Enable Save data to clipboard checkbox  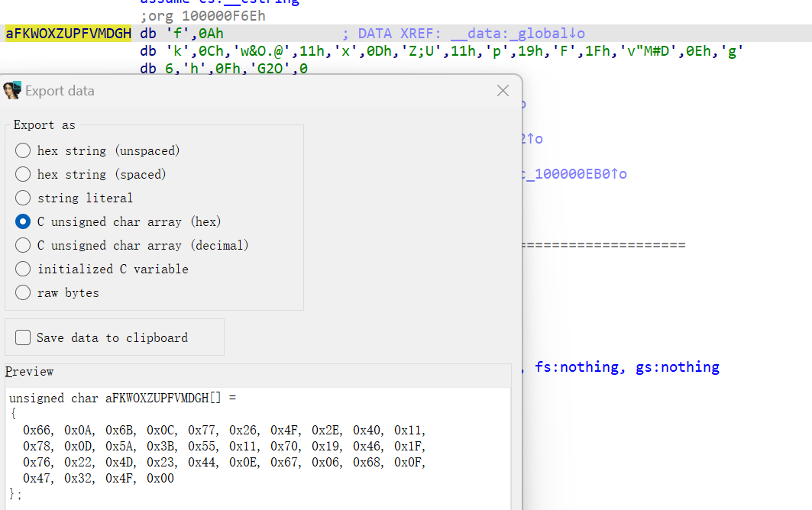click(x=24, y=337)
